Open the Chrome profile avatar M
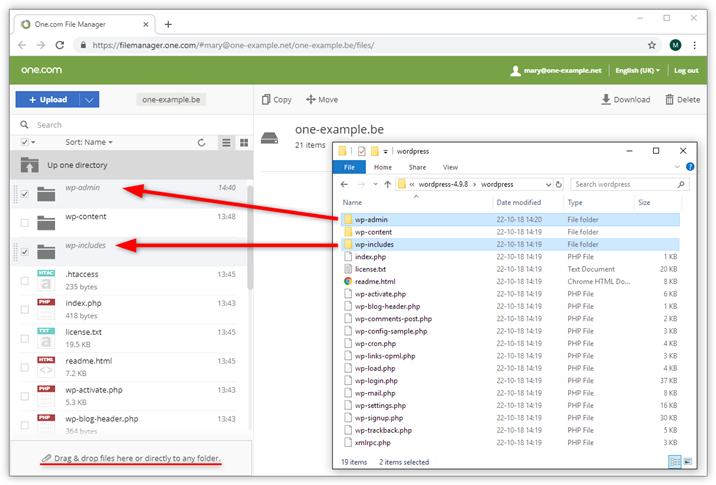 pos(675,45)
